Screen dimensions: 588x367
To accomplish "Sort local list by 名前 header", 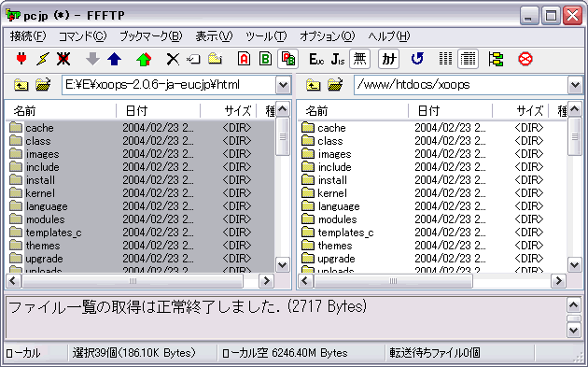I will click(x=61, y=111).
